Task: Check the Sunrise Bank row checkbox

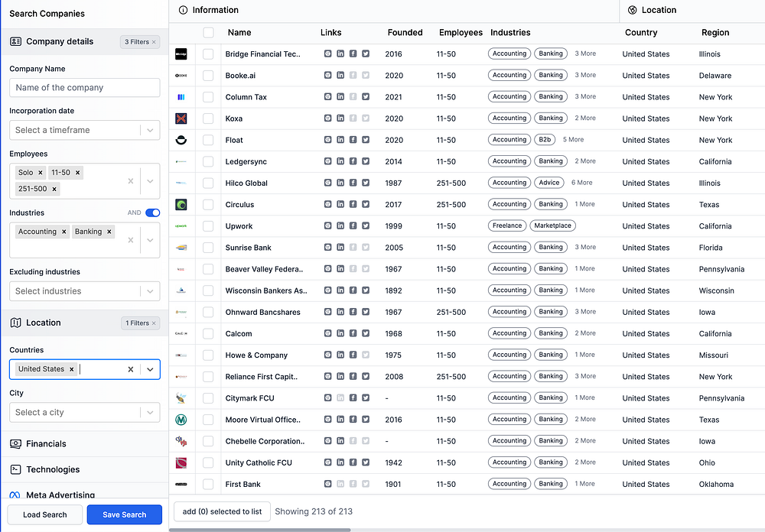Action: click(x=208, y=247)
